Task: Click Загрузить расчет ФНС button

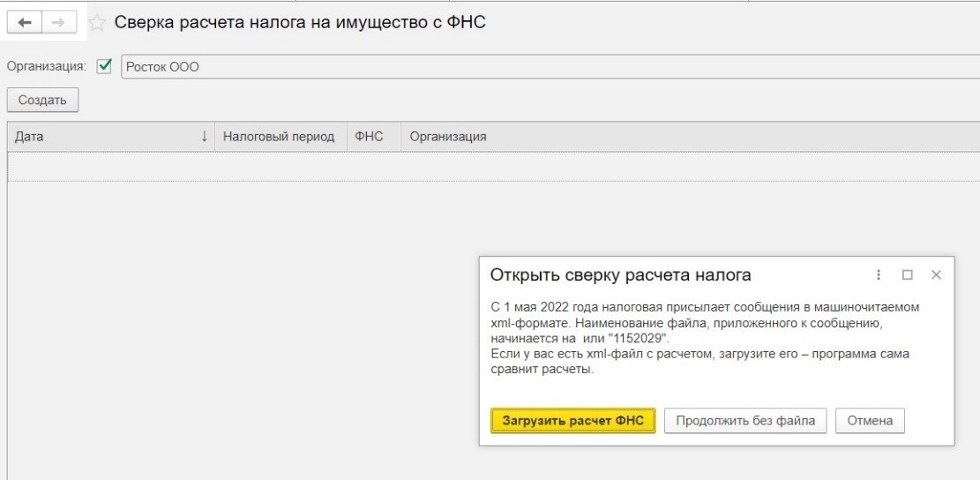Action: tap(573, 421)
